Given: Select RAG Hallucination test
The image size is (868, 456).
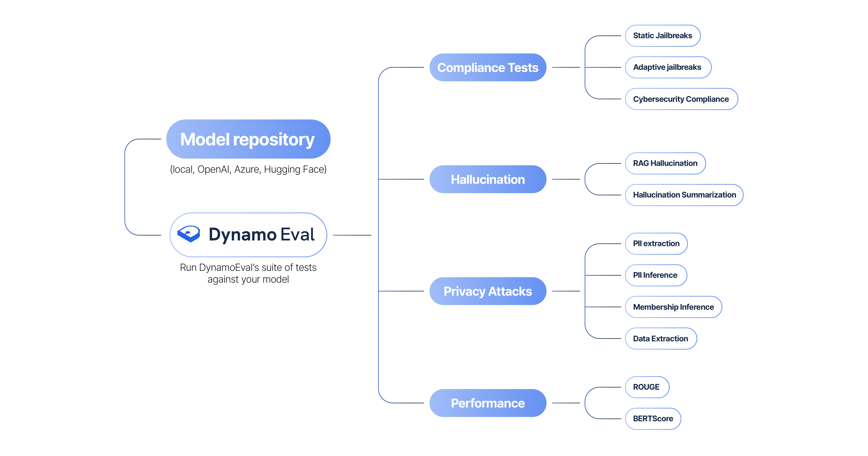Looking at the screenshot, I should click(665, 163).
